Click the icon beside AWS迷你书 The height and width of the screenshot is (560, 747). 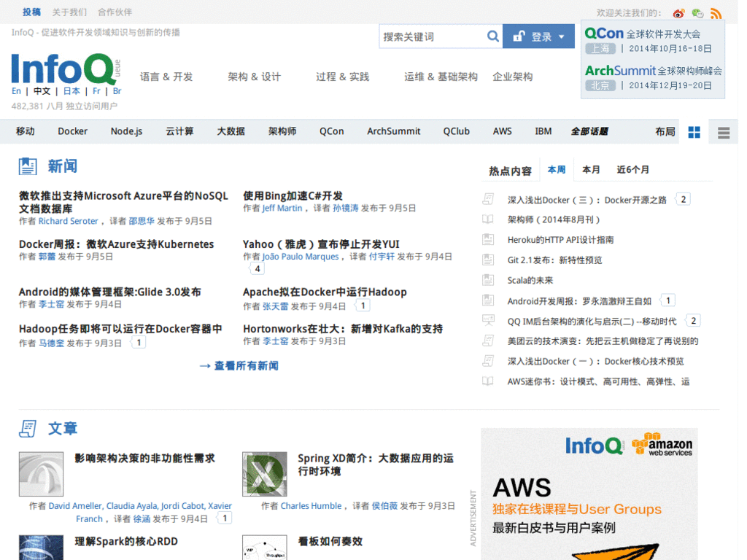click(488, 381)
